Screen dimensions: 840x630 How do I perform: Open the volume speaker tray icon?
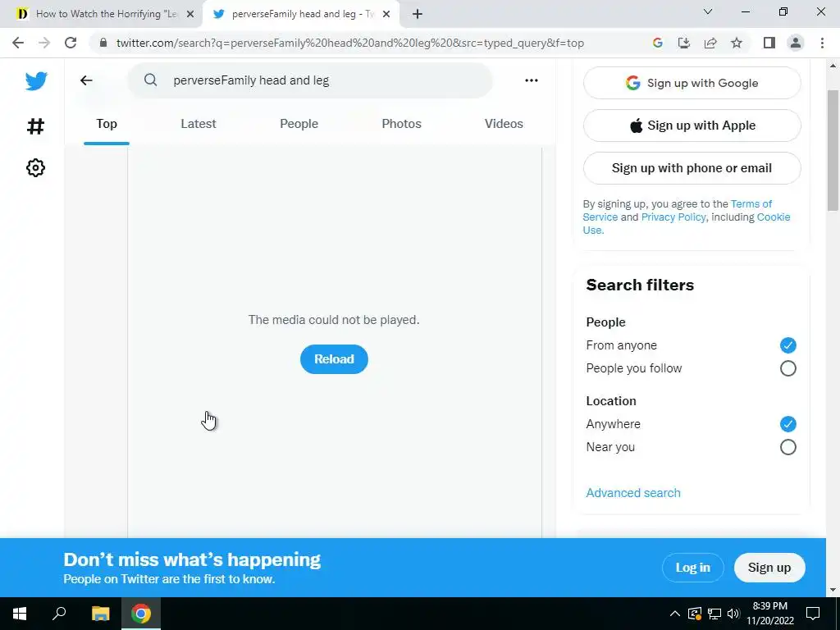pos(733,614)
